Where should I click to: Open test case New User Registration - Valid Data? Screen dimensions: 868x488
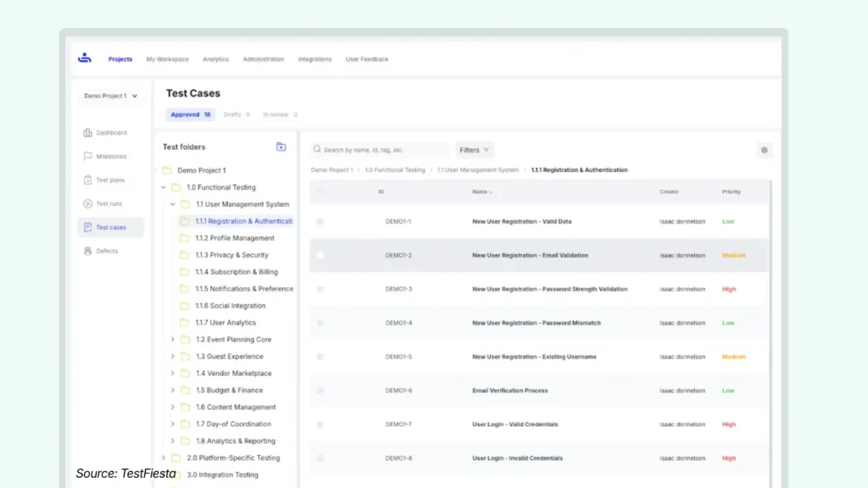(x=521, y=221)
